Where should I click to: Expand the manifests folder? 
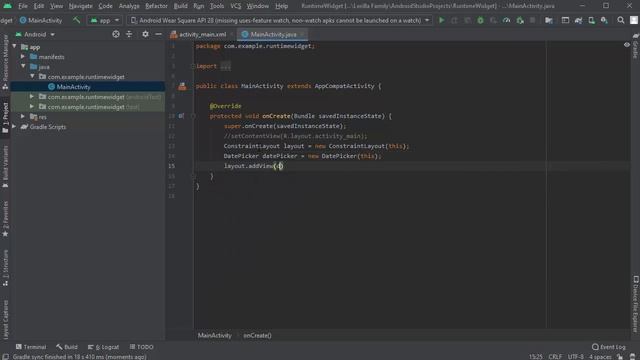[23, 57]
